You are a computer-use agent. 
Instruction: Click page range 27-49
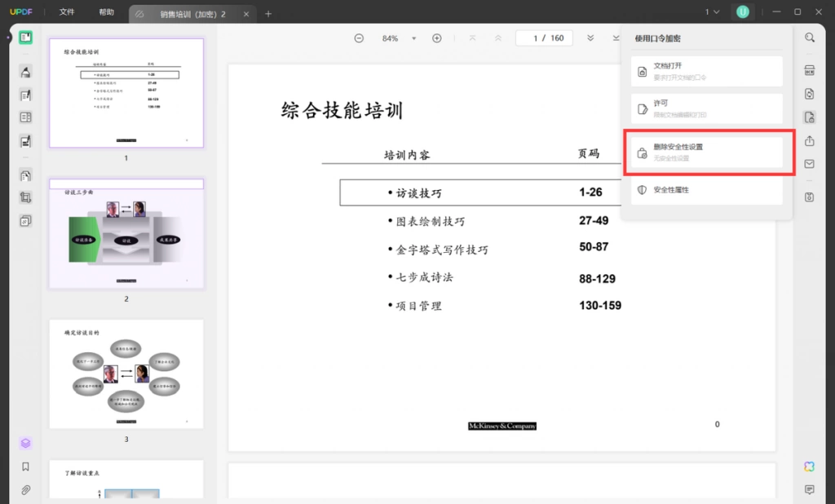click(594, 220)
